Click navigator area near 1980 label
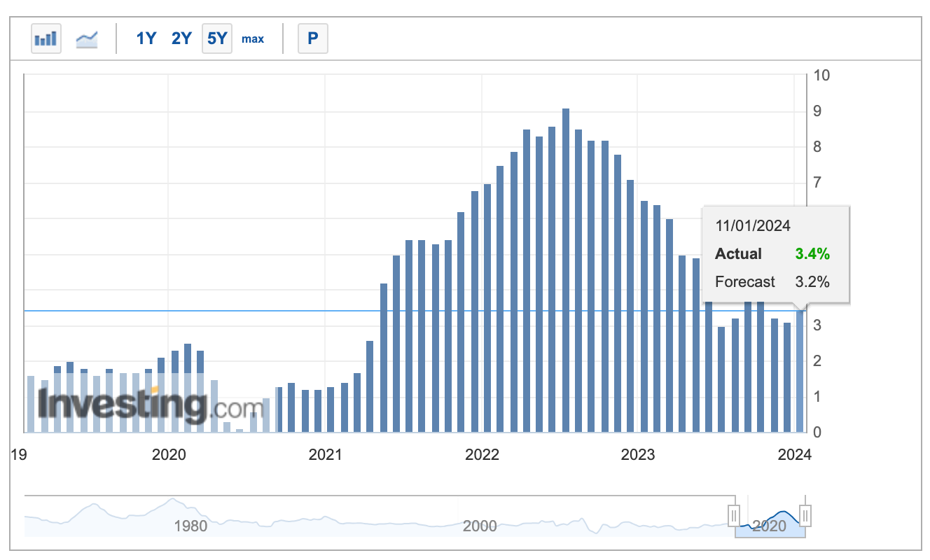The height and width of the screenshot is (560, 930). click(190, 525)
